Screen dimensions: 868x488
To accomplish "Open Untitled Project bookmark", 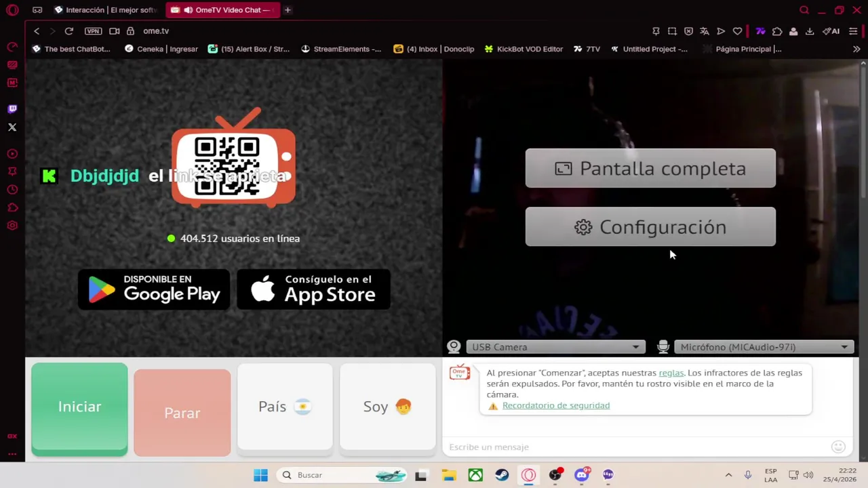I will [649, 49].
